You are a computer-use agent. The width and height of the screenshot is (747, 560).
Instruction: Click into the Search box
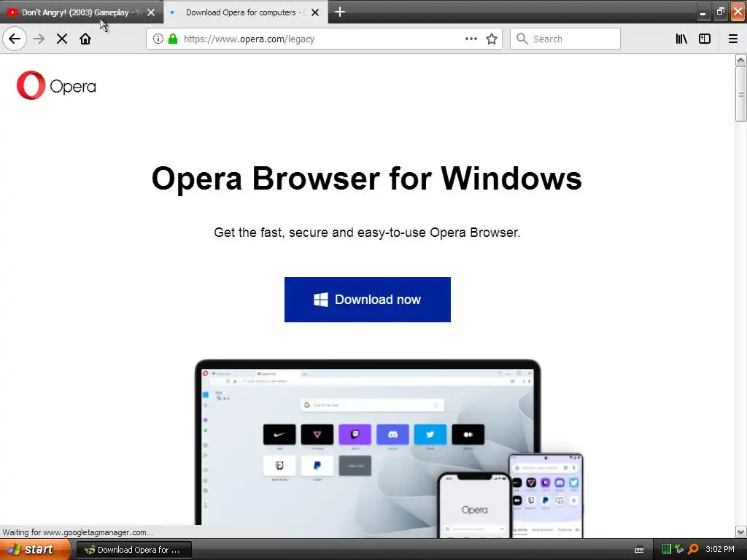[565, 39]
